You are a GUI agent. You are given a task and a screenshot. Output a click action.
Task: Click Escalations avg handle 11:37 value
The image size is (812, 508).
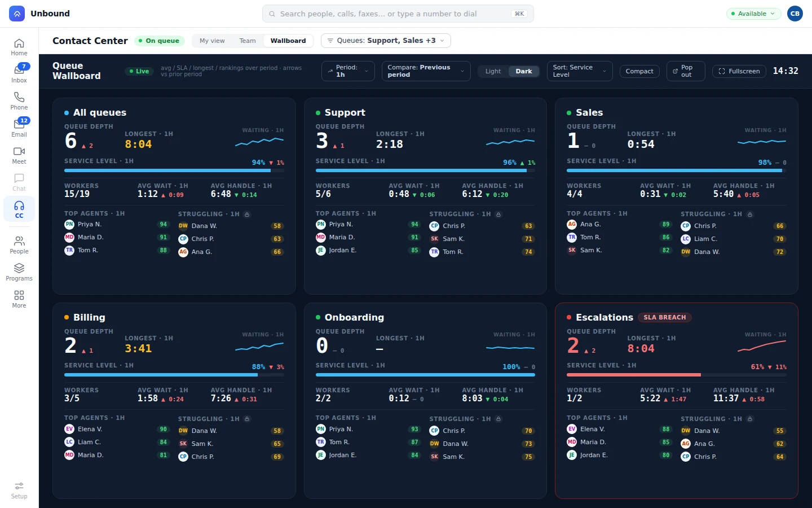[726, 398]
